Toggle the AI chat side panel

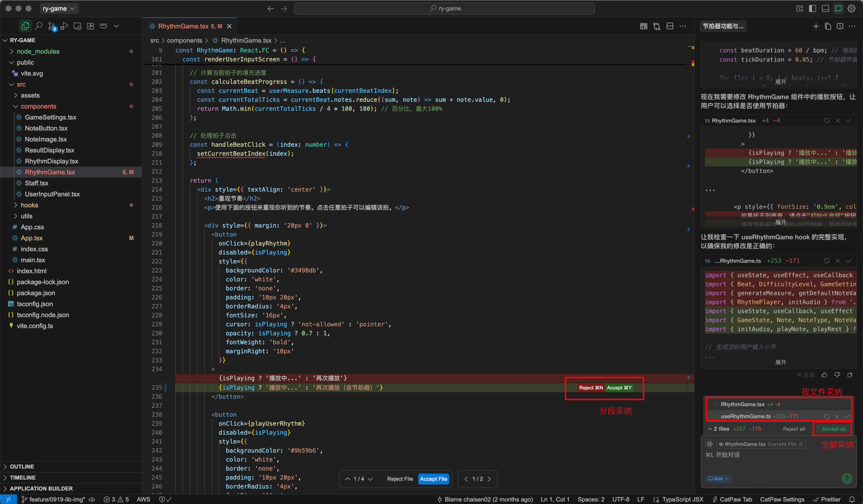point(839,8)
